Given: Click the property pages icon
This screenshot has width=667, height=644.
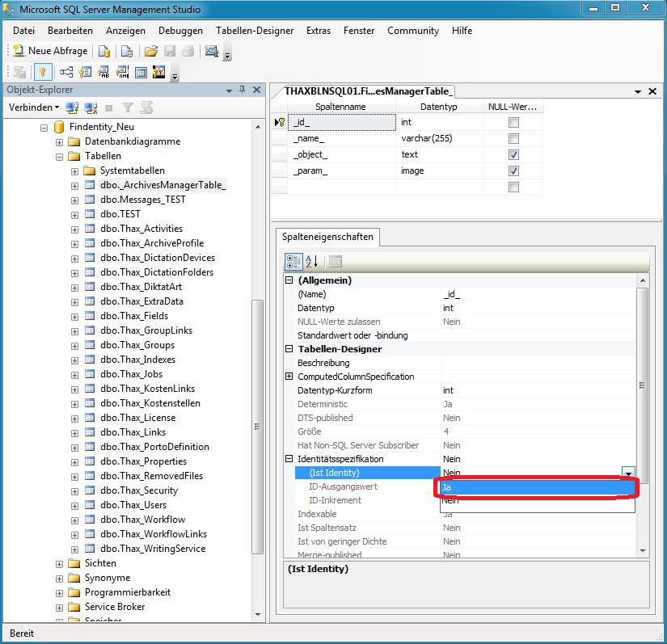Looking at the screenshot, I should [336, 262].
